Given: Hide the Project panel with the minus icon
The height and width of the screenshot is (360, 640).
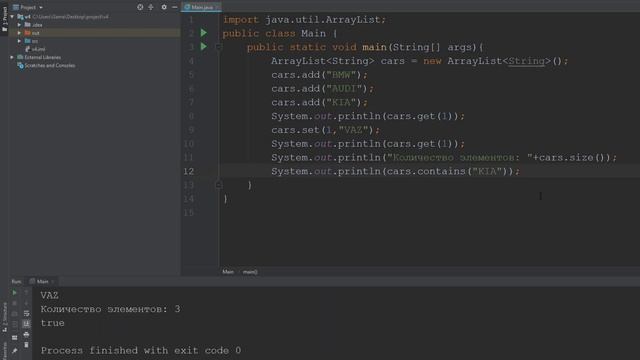Looking at the screenshot, I should pos(175,7).
